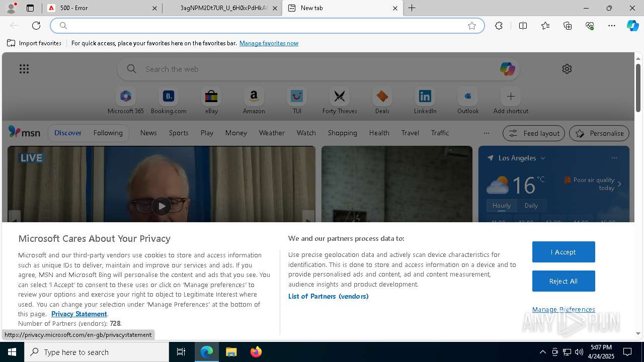This screenshot has height=362, width=644.
Task: Open the Sports menu item
Action: pos(179,133)
